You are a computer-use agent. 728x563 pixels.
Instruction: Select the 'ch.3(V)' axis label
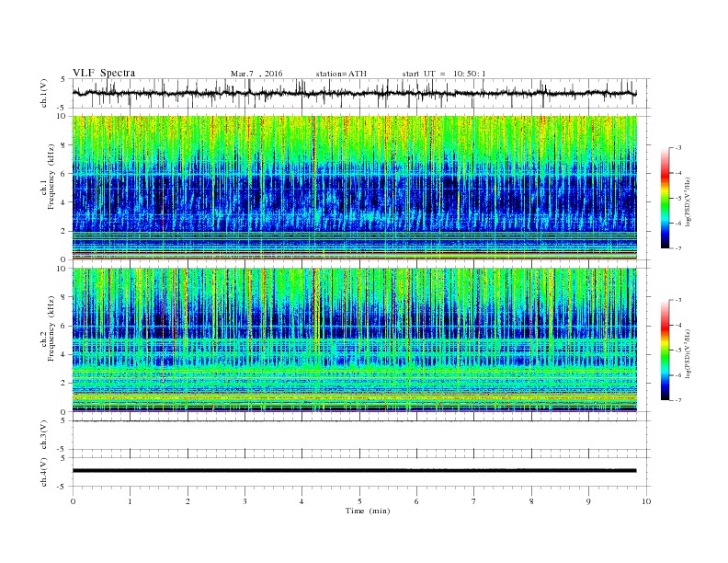point(44,435)
